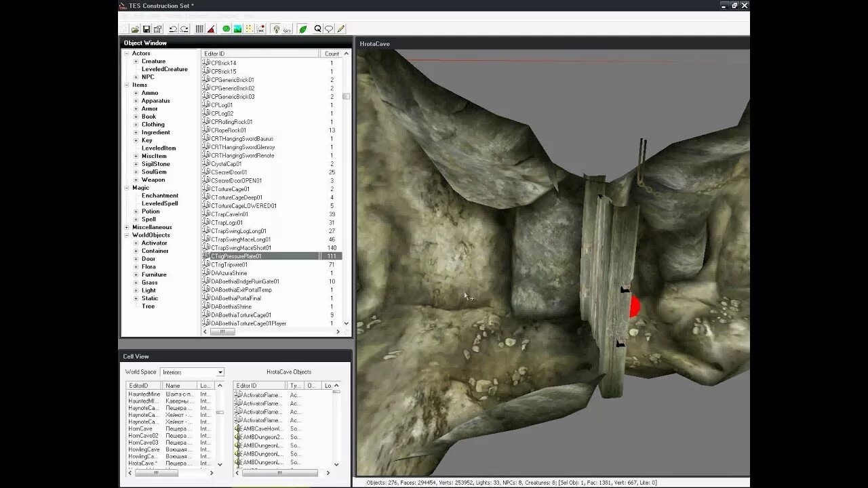Click the object list vertical scrollbar thumb
The width and height of the screenshot is (868, 488).
[347, 96]
